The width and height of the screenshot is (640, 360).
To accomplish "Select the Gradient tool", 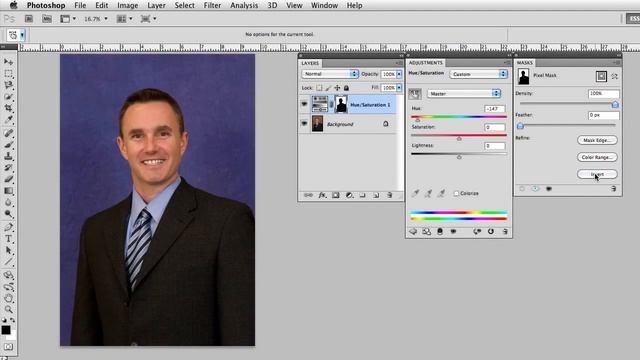I will tap(8, 191).
